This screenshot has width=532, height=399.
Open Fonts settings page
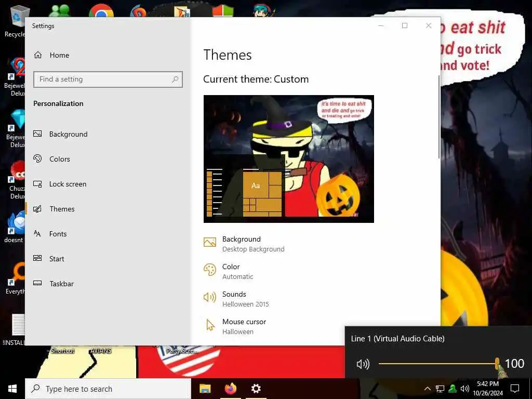(50, 234)
